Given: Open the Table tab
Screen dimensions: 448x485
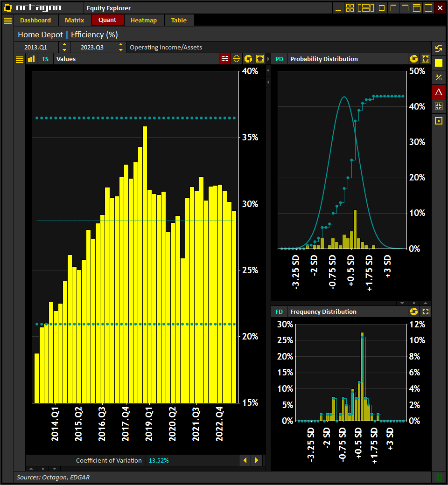Looking at the screenshot, I should tap(179, 21).
